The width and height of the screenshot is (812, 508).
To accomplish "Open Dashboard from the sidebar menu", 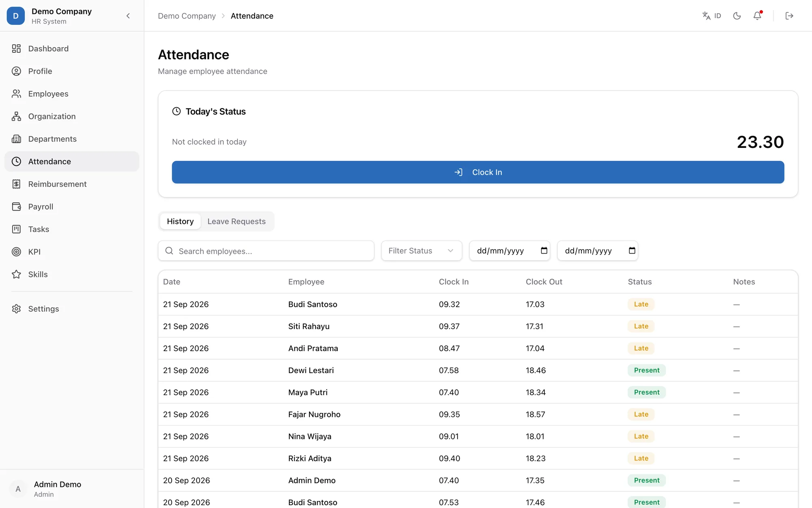I will pyautogui.click(x=72, y=49).
